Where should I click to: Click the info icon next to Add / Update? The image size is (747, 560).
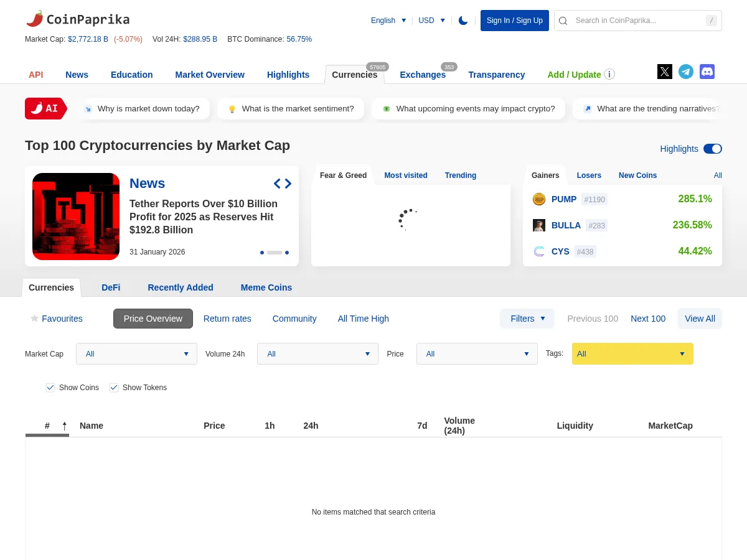[609, 74]
